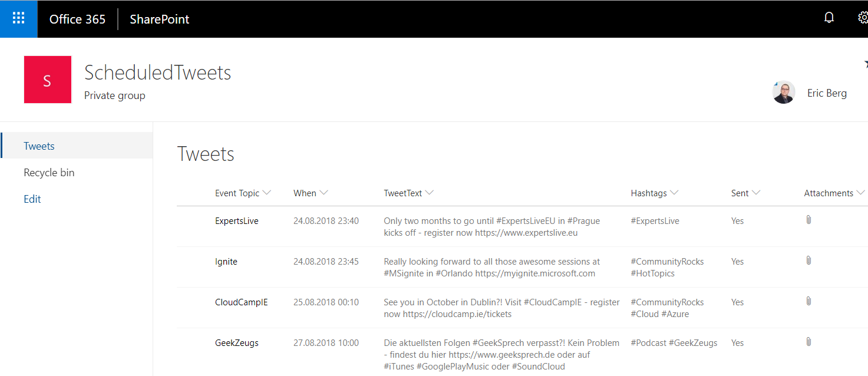Viewport: 868px width, 376px height.
Task: Click Eric Berg's profile picture
Action: point(784,93)
